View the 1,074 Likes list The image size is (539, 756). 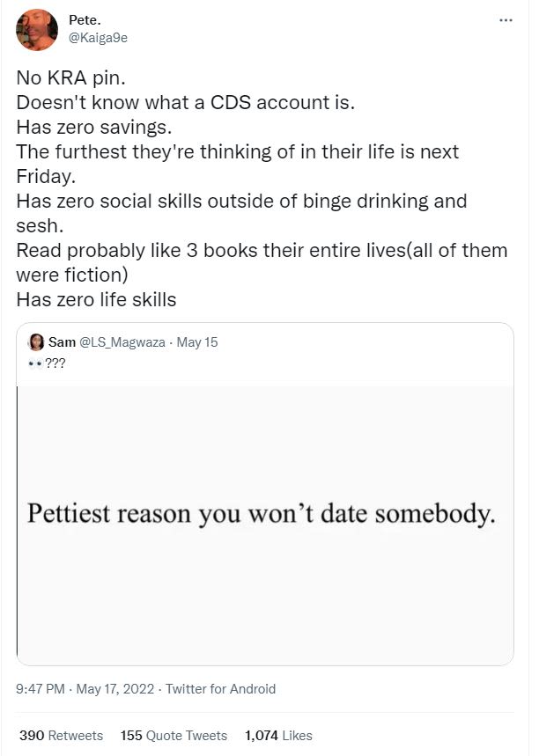(x=278, y=735)
